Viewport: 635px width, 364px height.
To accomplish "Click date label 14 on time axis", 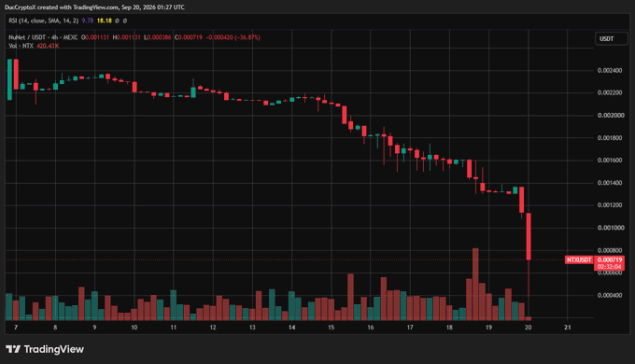I will [x=292, y=328].
